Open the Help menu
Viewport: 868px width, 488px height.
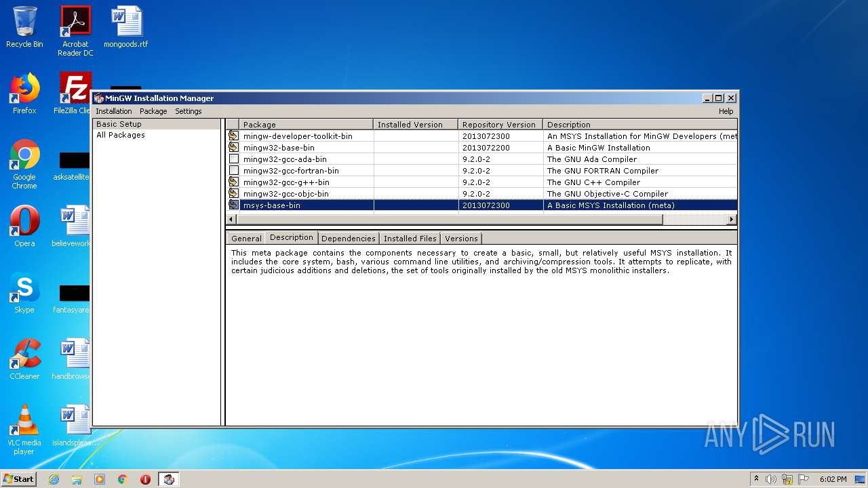726,111
